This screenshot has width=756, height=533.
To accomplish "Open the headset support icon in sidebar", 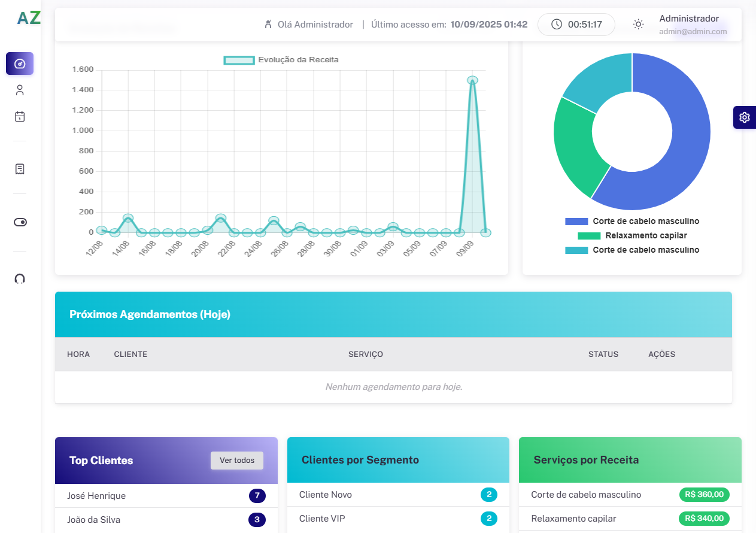I will (x=20, y=278).
